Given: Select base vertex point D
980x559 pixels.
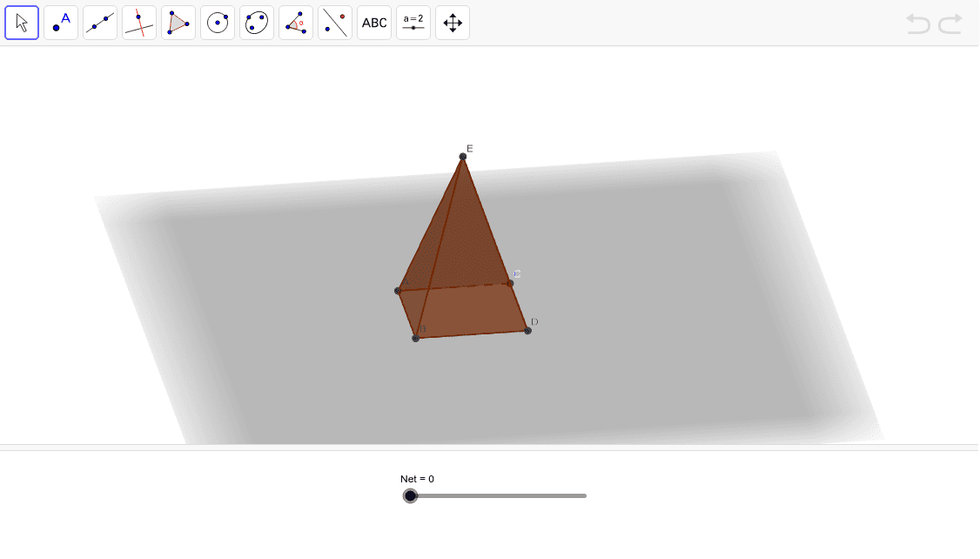Looking at the screenshot, I should (x=528, y=331).
